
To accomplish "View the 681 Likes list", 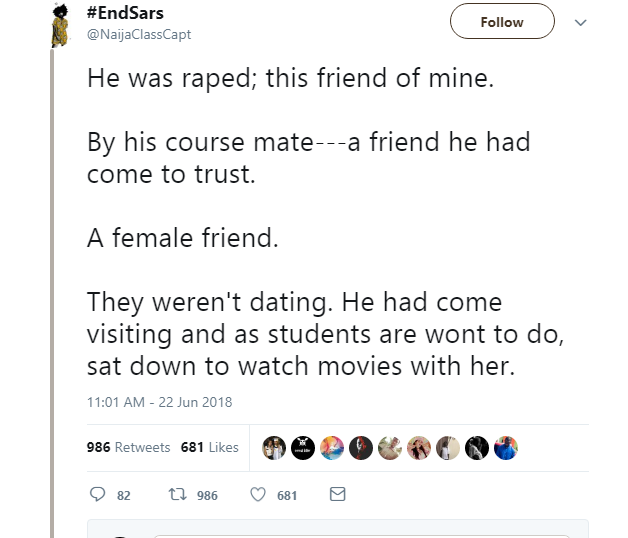I will click(209, 447).
